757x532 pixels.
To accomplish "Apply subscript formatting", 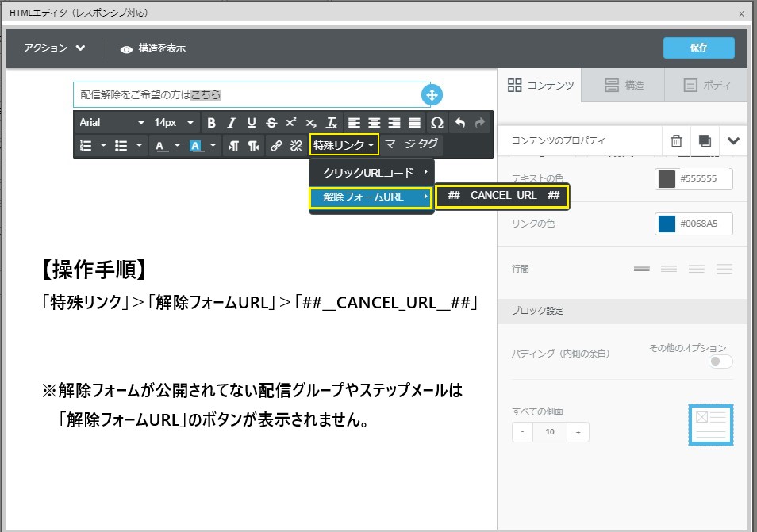I will coord(311,123).
